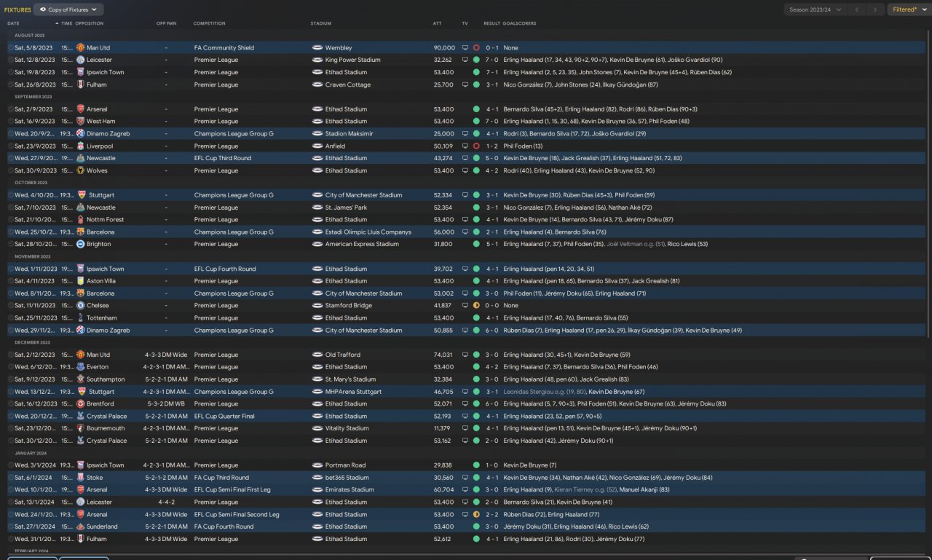Screen dimensions: 932x560
Task: Tick the selection circle for Sat, 7/10/2023
Action: 11,208
